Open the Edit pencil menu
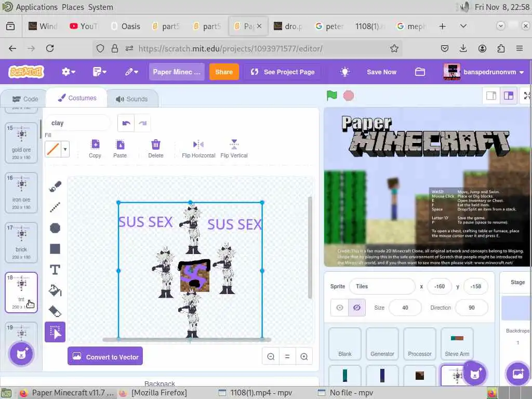 tap(131, 72)
